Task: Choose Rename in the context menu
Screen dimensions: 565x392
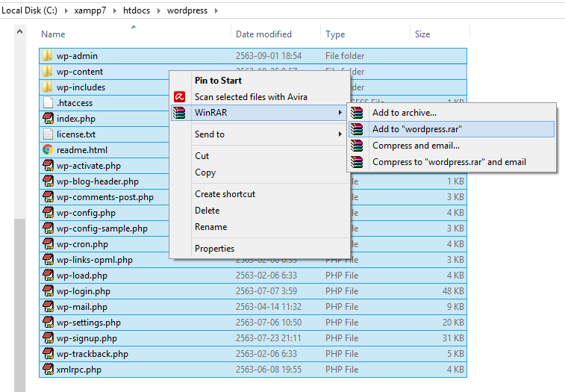Action: pos(260,227)
